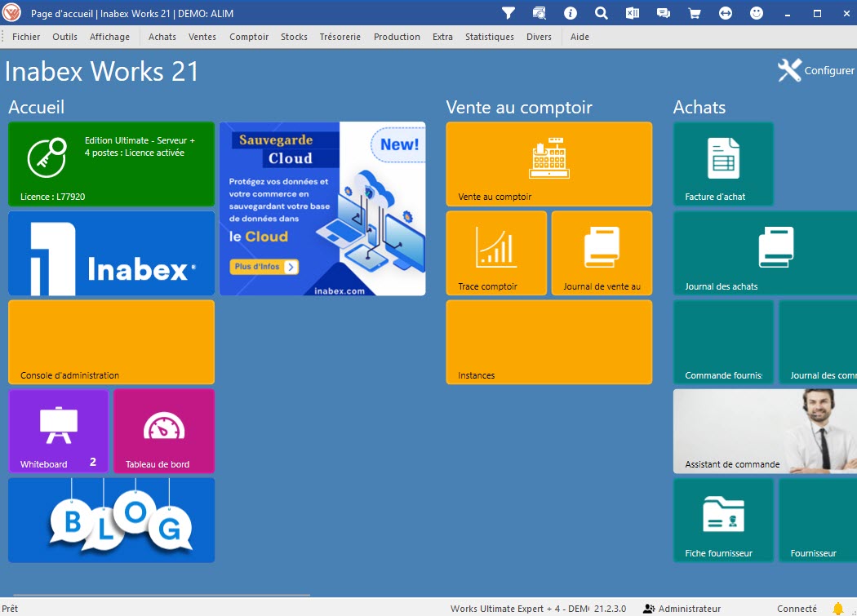Click the shopping cart icon
Screen dimensions: 857x616
coord(695,13)
